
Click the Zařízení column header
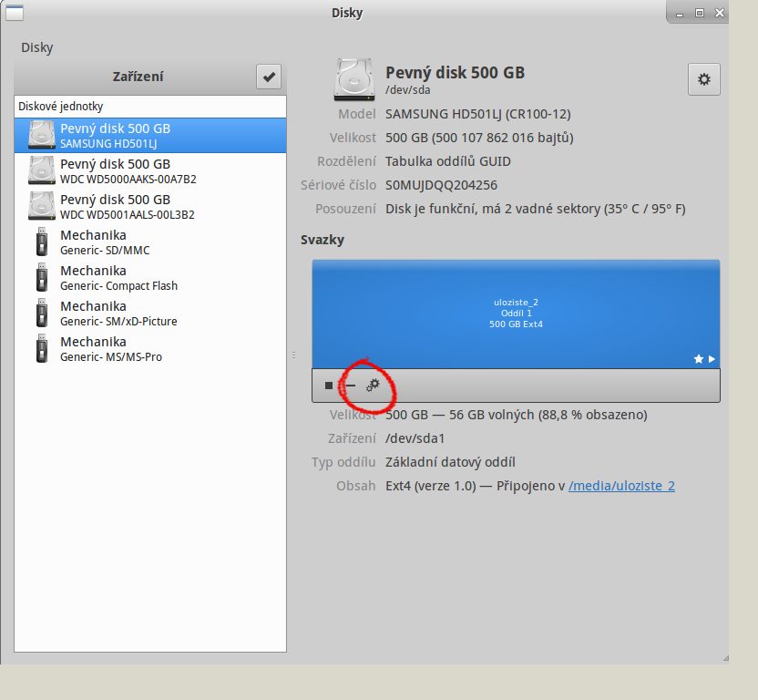coord(138,77)
